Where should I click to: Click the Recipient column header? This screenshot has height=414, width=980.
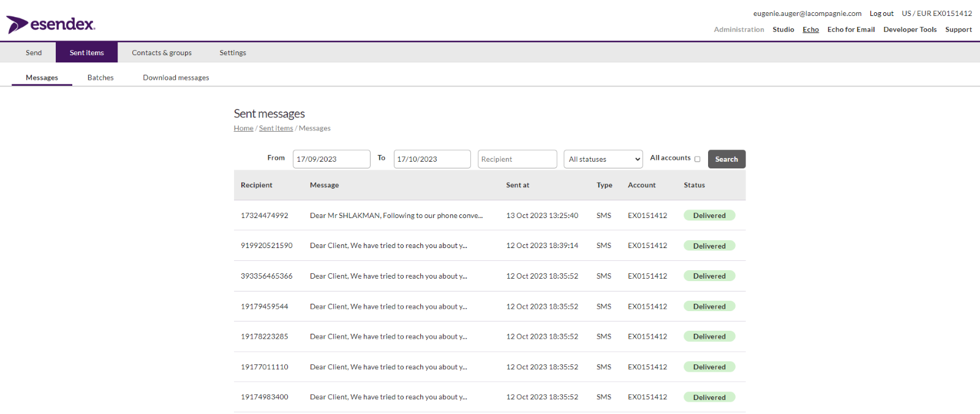click(x=256, y=185)
